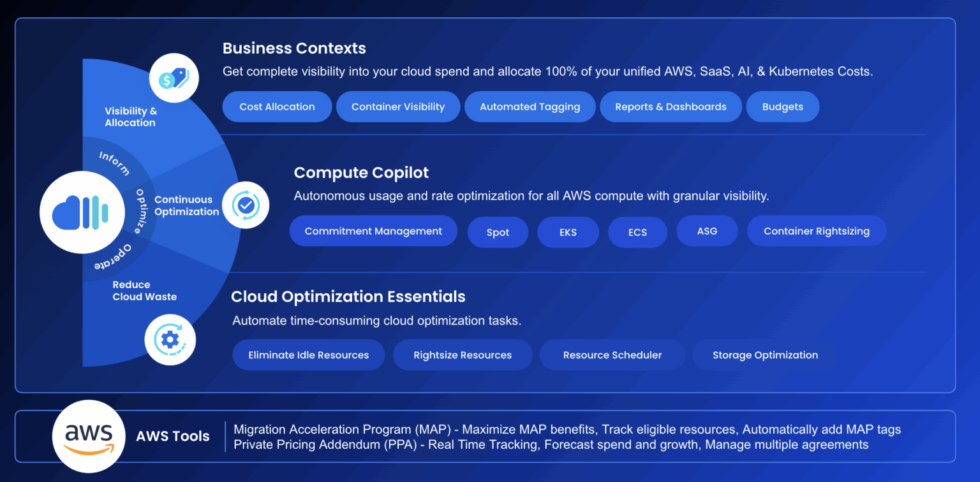980x482 pixels.
Task: Click the price tag icon above Visibility & Allocation
Action: 174,77
